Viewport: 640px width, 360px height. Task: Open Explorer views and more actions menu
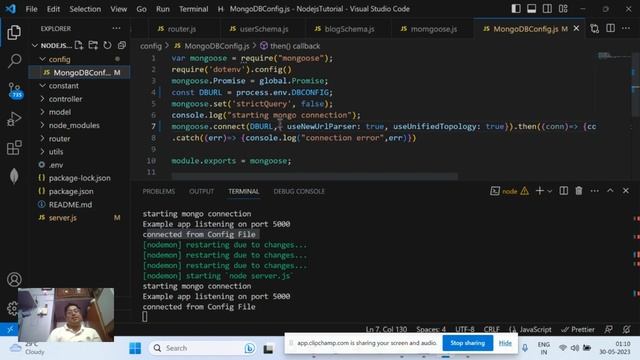pos(116,29)
